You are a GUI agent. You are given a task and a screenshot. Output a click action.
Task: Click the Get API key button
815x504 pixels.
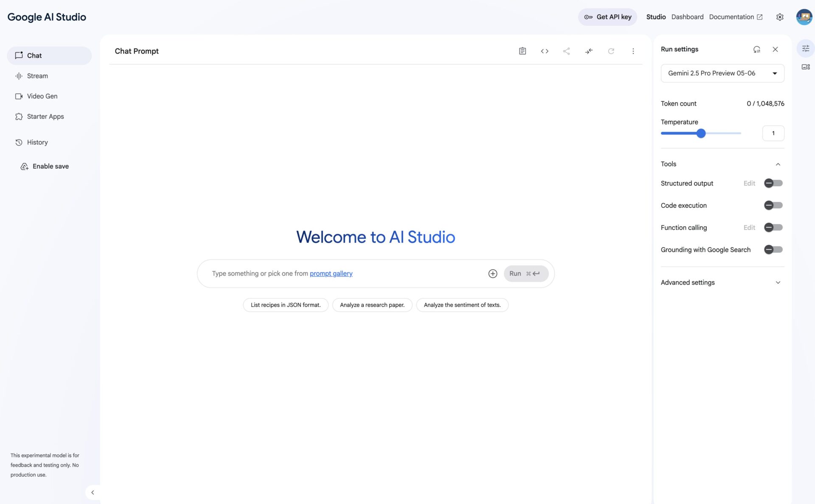607,17
